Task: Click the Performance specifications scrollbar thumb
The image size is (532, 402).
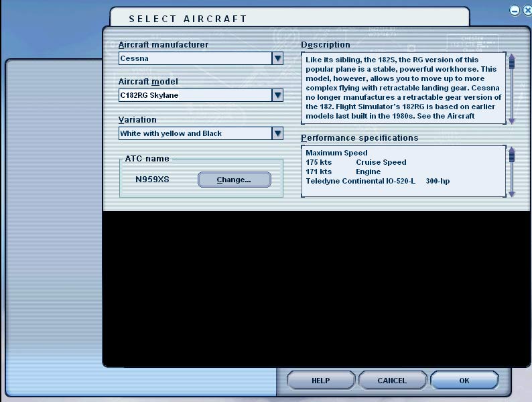Action: tap(512, 157)
